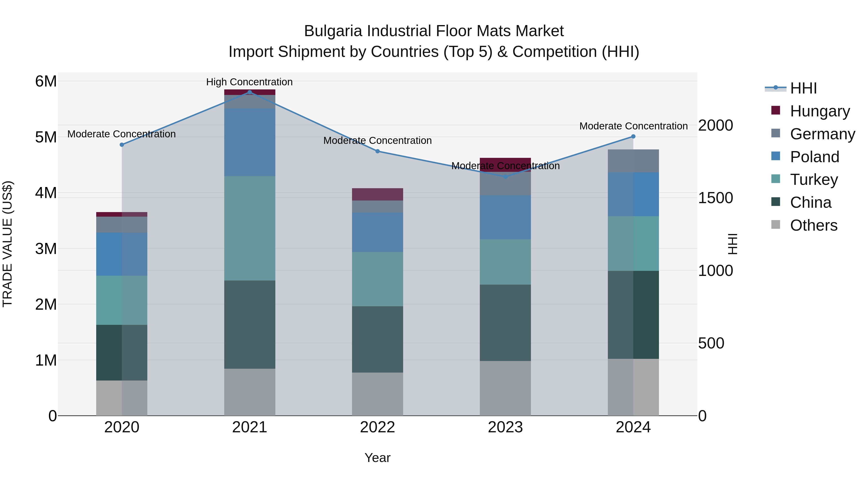Screen dimensions: 868x488
Task: Click the 2023 China bar segment
Action: click(505, 323)
